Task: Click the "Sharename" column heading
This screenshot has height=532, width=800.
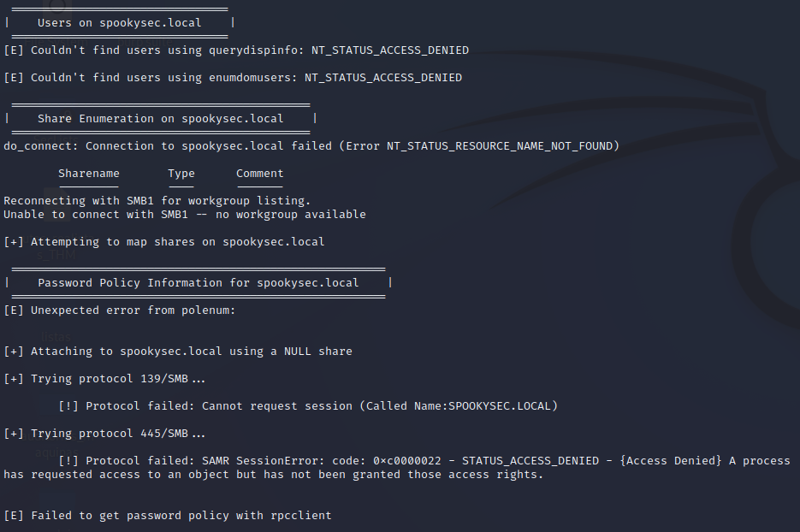Action: tap(89, 174)
